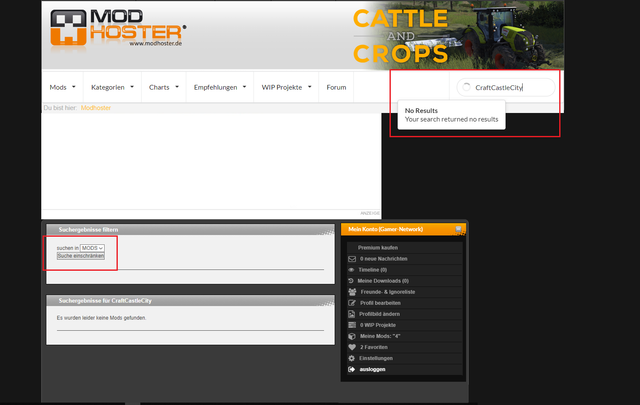The image size is (640, 405).
Task: Click the friends group icon
Action: (352, 292)
